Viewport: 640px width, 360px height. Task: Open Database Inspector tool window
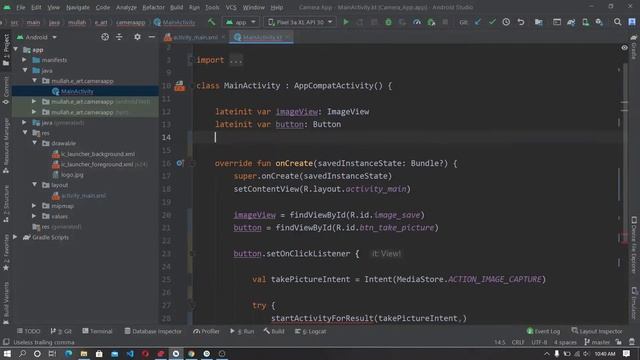tap(153, 331)
